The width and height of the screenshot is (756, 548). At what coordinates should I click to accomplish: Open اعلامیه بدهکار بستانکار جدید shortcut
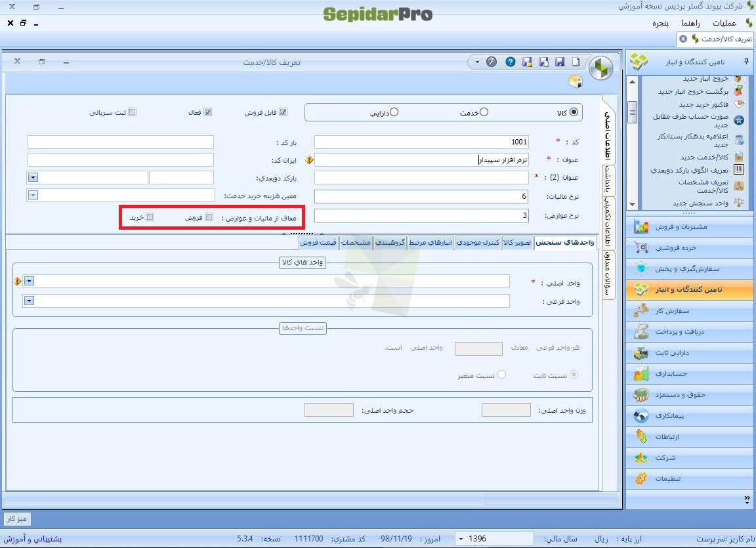click(693, 140)
